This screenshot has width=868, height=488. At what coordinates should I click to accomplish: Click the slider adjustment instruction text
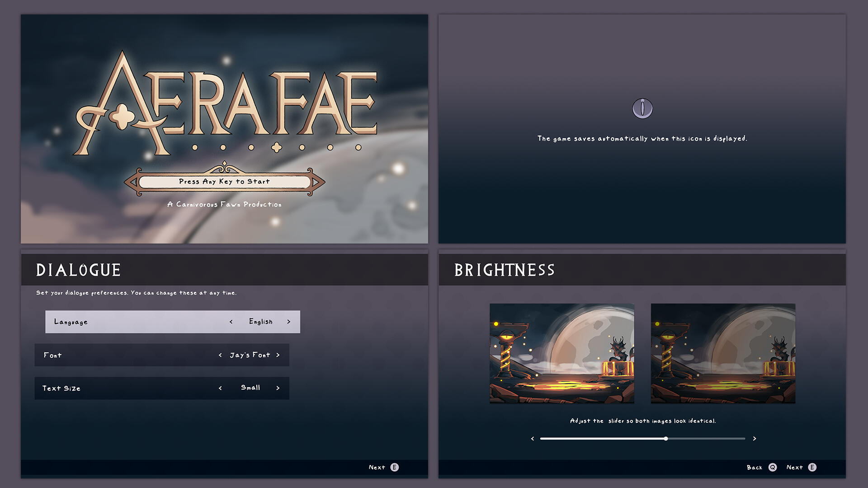tap(642, 421)
